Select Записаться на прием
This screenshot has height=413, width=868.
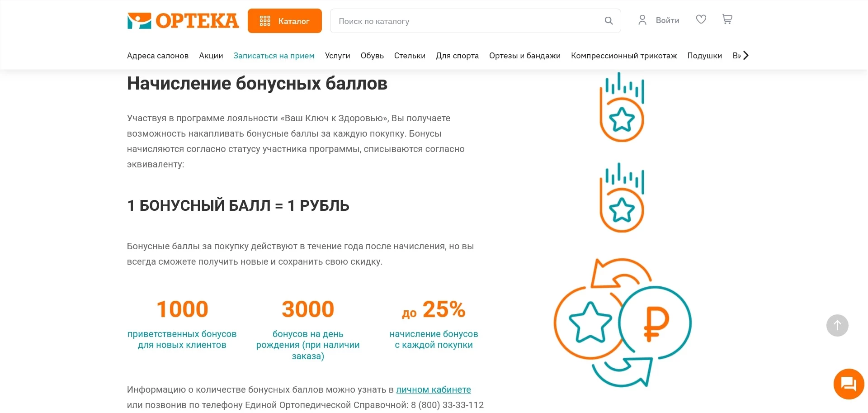(x=274, y=56)
